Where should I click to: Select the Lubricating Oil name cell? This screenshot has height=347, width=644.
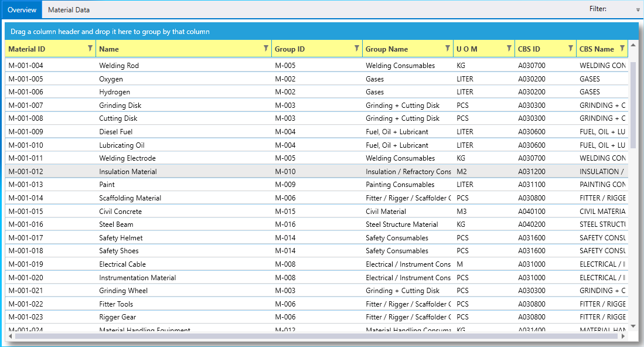click(x=183, y=145)
